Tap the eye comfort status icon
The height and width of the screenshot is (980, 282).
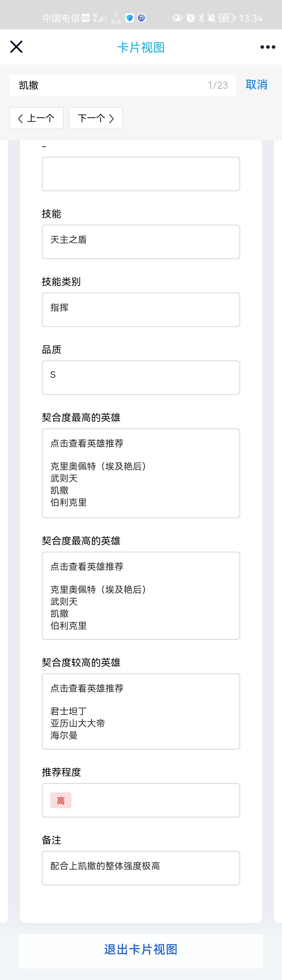coord(177,18)
